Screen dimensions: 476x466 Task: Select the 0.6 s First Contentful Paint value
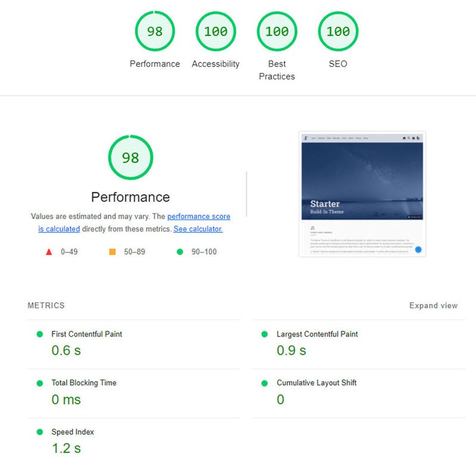pyautogui.click(x=65, y=351)
